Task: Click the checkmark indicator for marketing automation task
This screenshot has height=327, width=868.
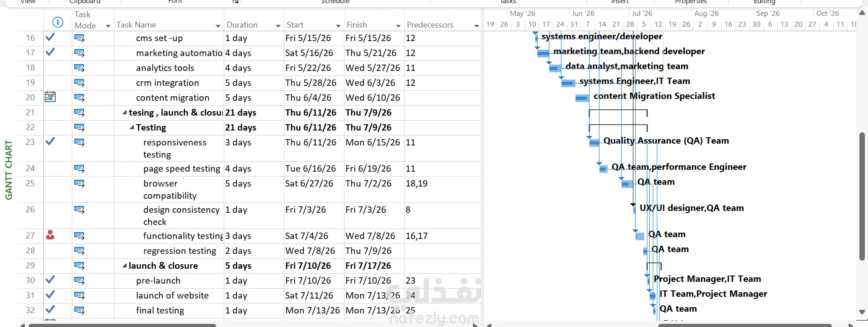Action: (50, 52)
